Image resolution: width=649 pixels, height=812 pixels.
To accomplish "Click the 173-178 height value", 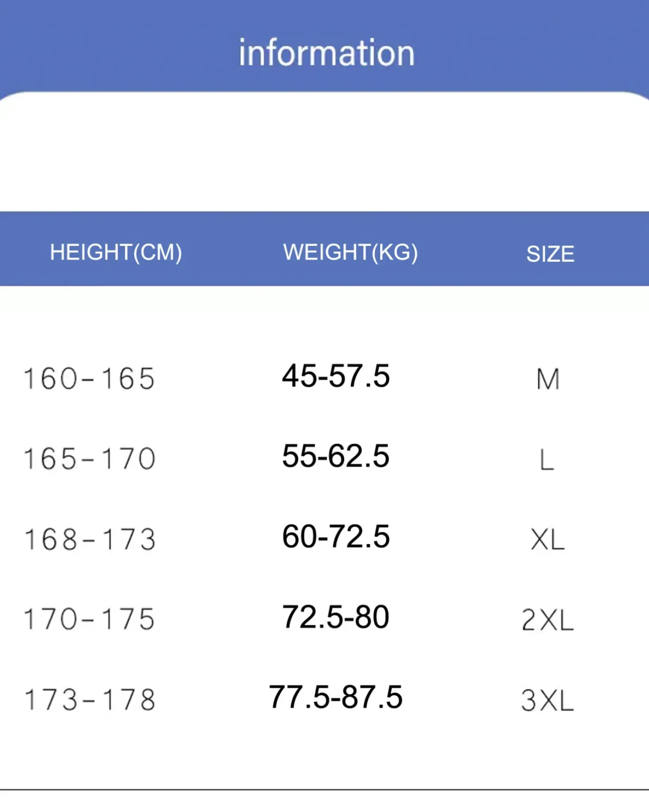I will click(x=89, y=700).
